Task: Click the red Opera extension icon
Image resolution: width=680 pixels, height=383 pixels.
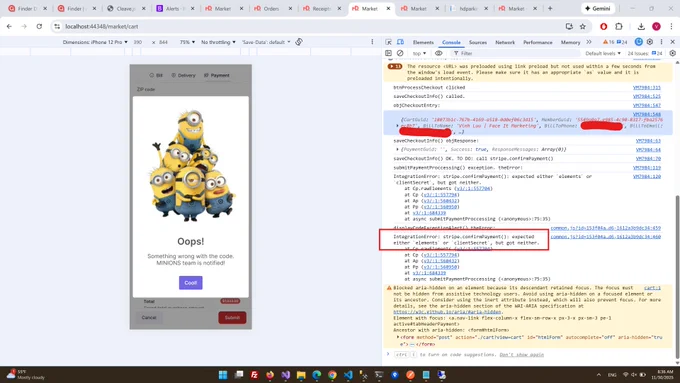Action: tap(603, 26)
